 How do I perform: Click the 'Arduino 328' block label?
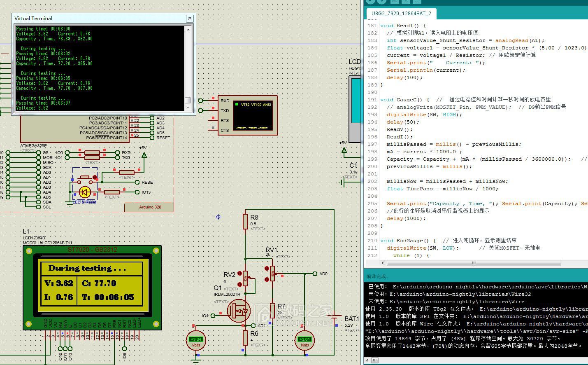[x=150, y=207]
